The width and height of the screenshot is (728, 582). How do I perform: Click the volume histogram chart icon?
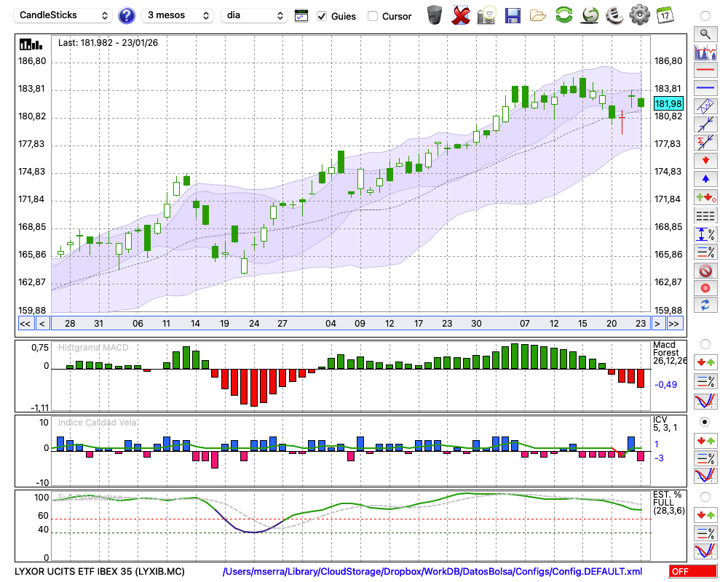(x=705, y=52)
